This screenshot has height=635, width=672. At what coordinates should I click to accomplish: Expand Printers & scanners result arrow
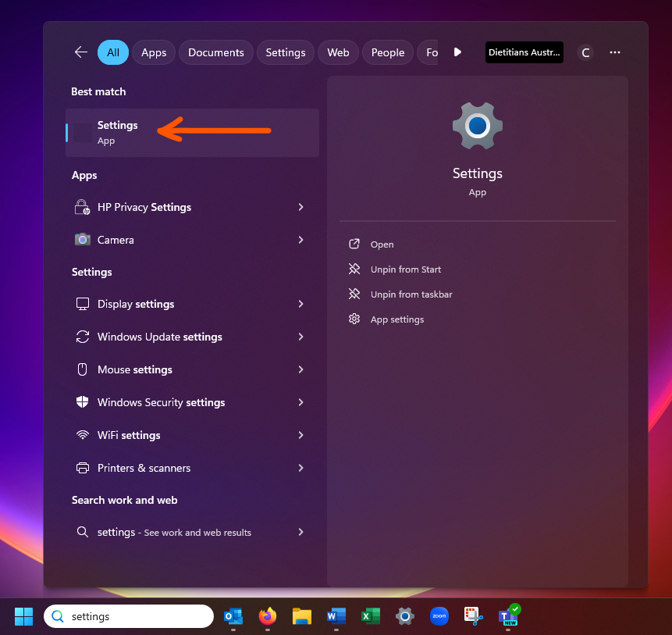(x=300, y=468)
